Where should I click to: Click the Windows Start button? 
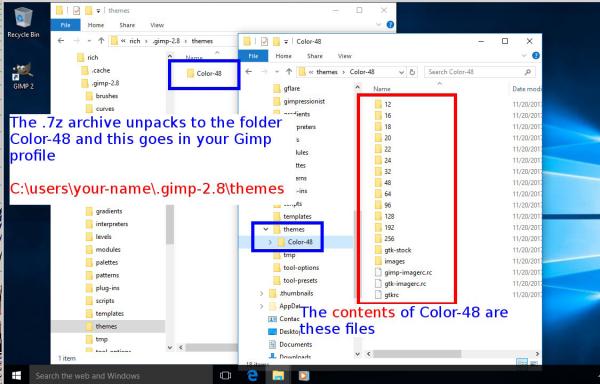[x=16, y=376]
